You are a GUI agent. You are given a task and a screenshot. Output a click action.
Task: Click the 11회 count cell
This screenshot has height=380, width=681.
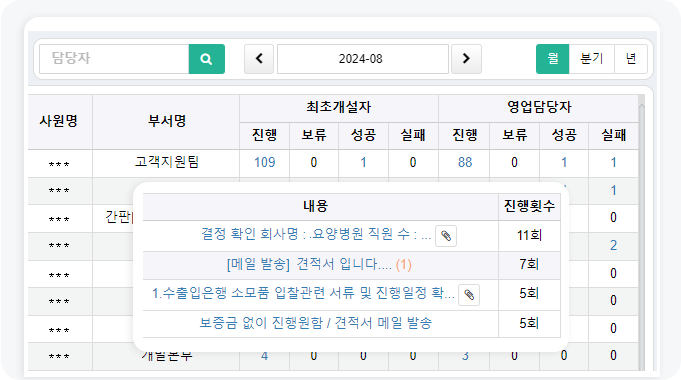point(529,235)
